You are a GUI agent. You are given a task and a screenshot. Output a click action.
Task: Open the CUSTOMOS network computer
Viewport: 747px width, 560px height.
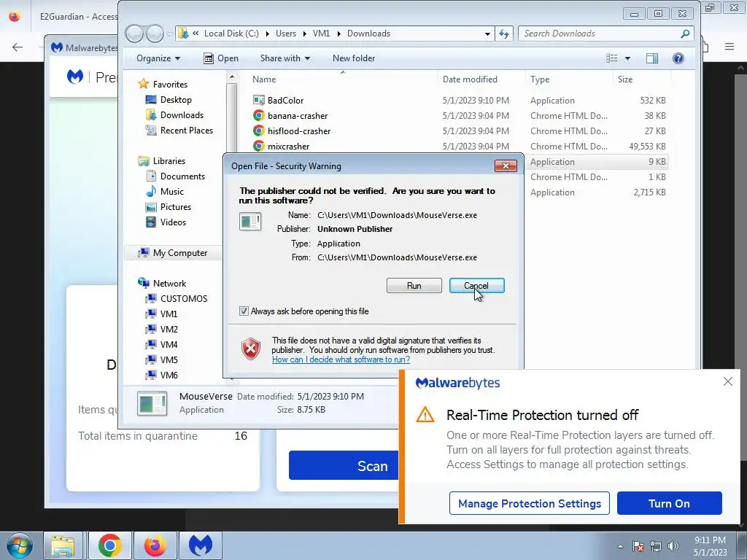tap(183, 298)
